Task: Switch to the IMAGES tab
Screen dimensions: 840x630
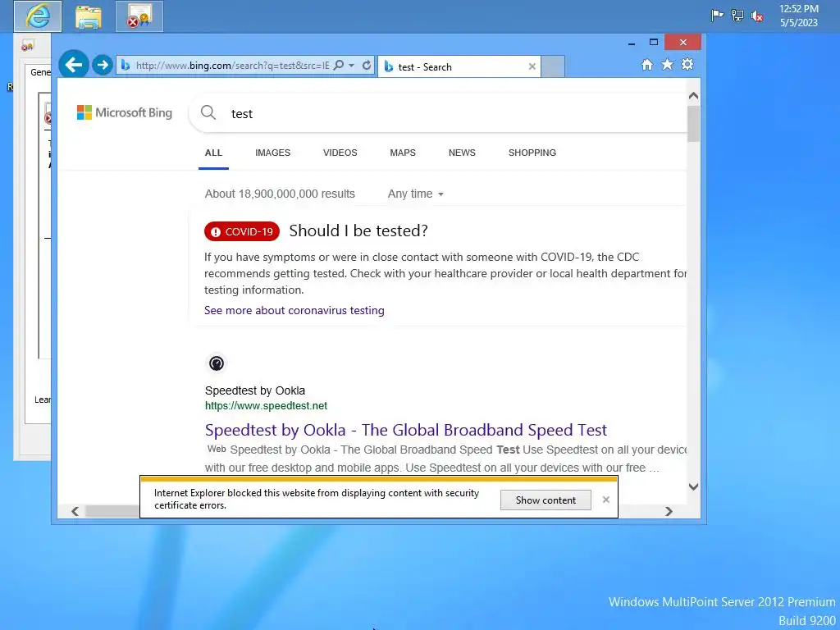Action: point(272,153)
